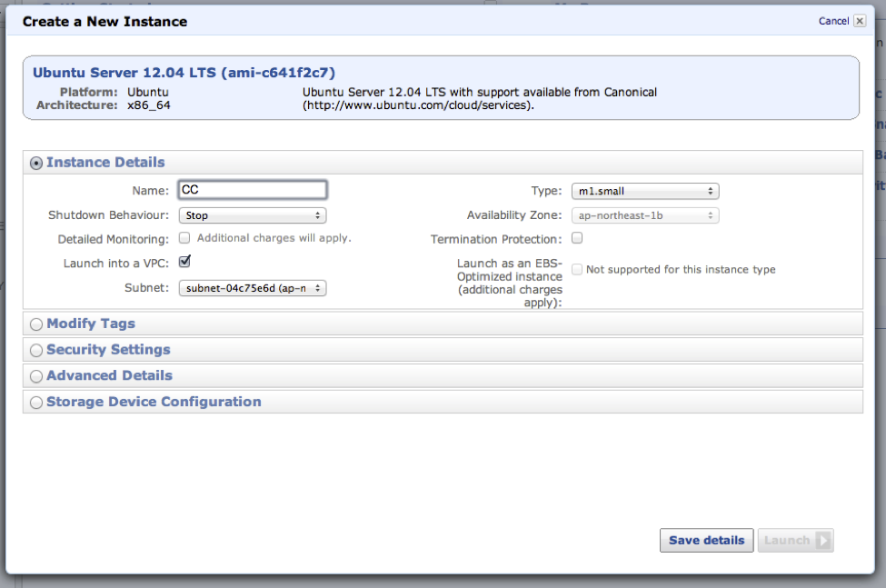The image size is (886, 588).
Task: Click the 'Launch into a VPC:' label
Action: [115, 264]
